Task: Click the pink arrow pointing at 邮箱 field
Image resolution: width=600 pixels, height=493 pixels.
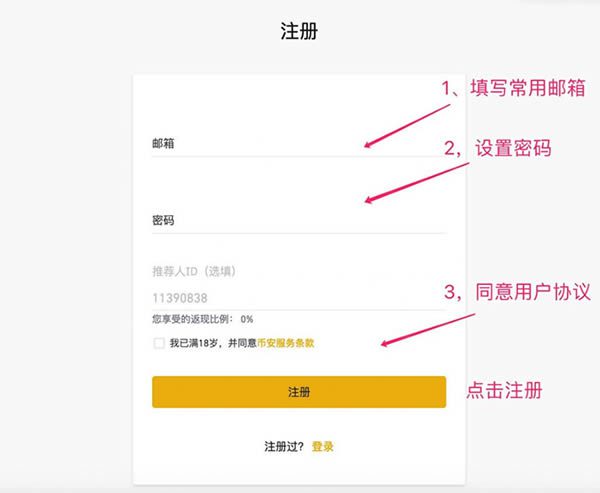Action: (407, 126)
